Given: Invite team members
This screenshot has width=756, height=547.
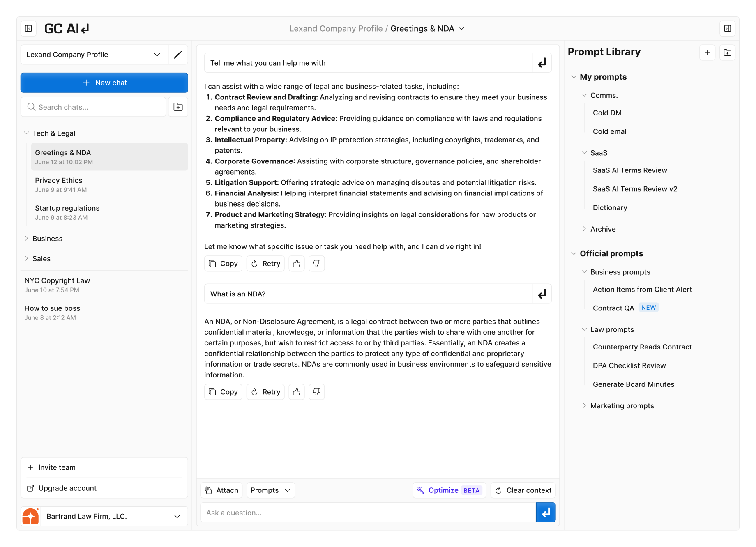Looking at the screenshot, I should pos(104,467).
